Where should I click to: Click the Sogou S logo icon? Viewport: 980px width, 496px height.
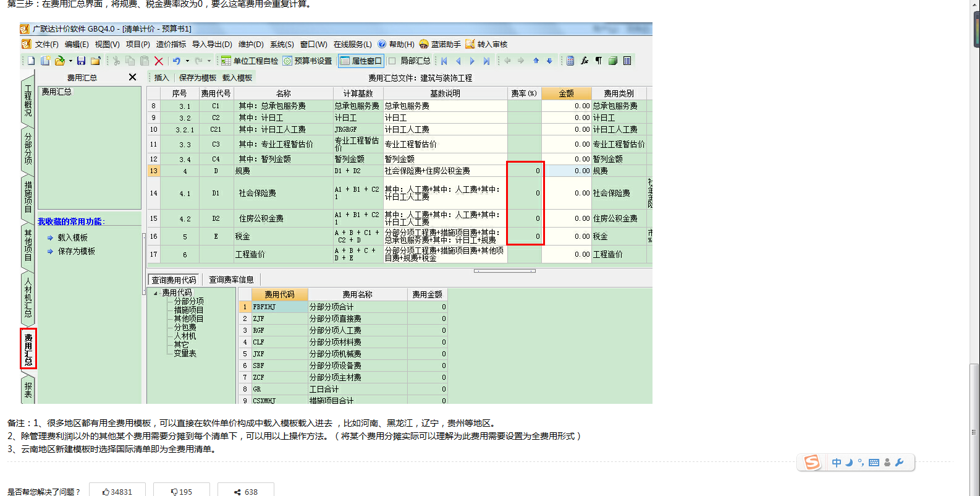812,462
